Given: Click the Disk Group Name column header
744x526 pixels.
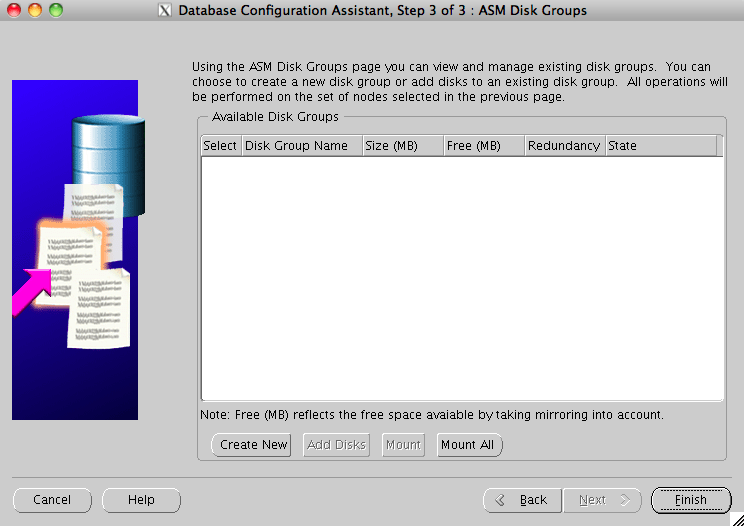Looking at the screenshot, I should [x=301, y=146].
